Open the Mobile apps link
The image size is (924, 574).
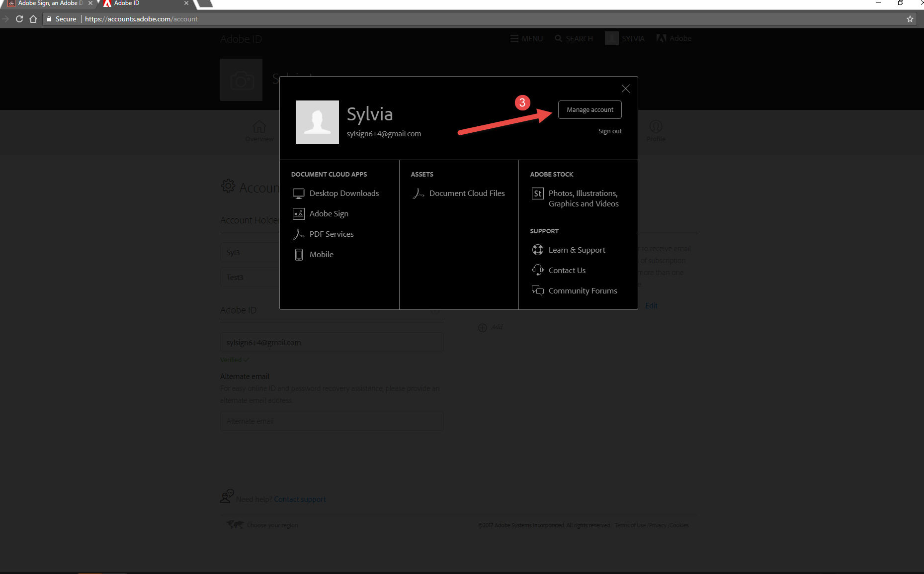click(x=322, y=255)
